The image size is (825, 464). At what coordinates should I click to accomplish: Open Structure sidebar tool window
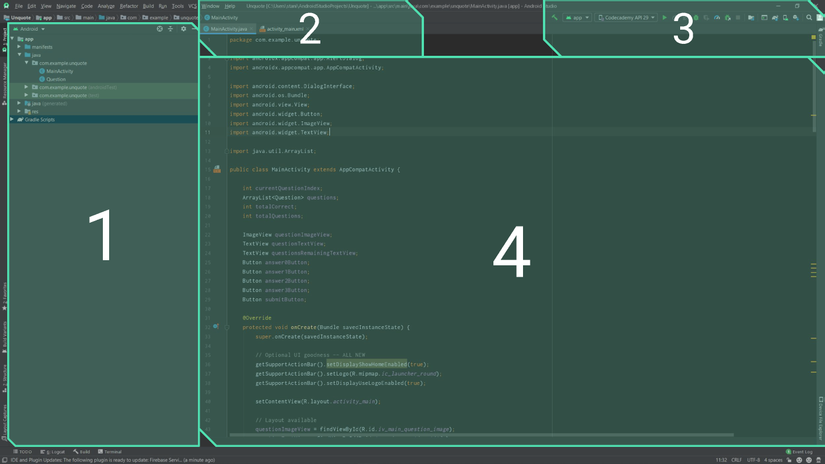click(4, 378)
